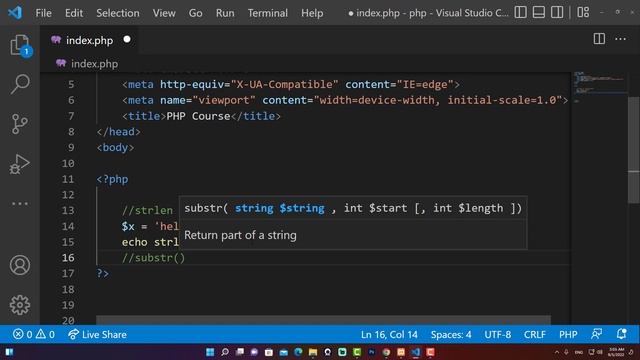This screenshot has width=640, height=360.
Task: Open the notifications bell in the status bar
Action: coord(621,334)
